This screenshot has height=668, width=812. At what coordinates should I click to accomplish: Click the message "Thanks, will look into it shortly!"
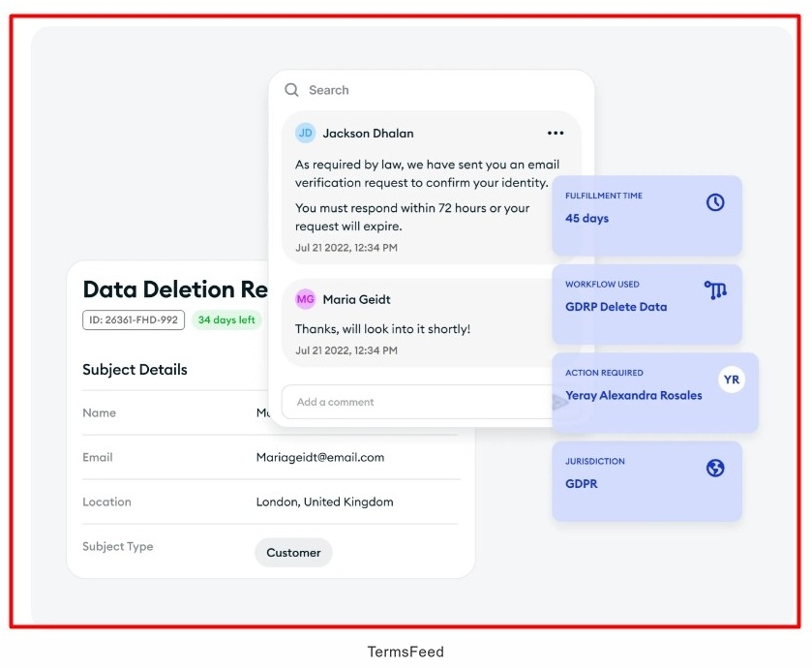tap(382, 329)
